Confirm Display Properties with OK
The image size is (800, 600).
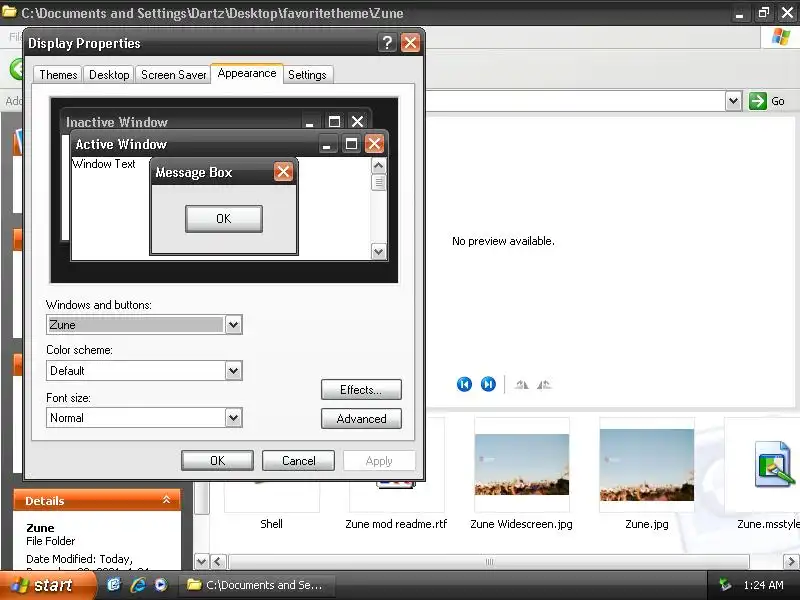point(217,461)
